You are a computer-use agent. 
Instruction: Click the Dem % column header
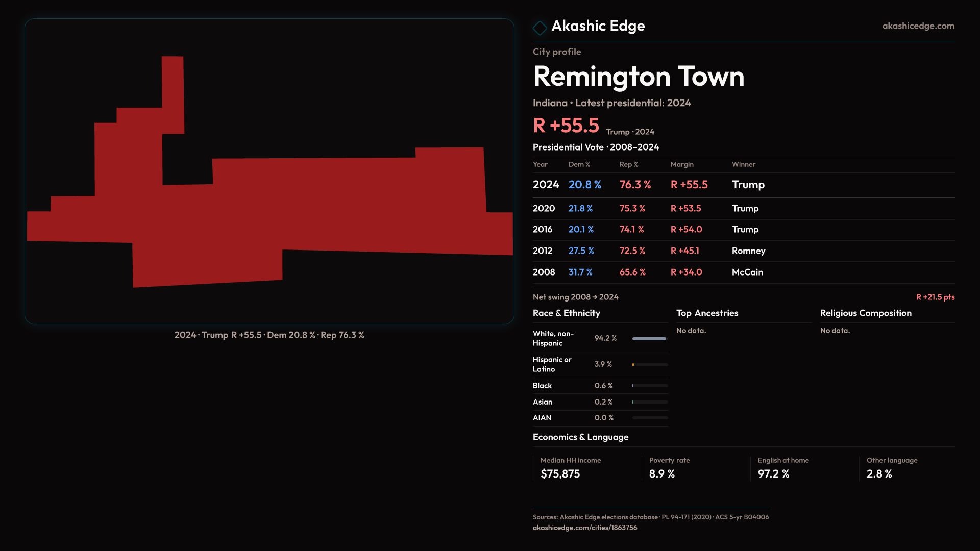point(579,164)
